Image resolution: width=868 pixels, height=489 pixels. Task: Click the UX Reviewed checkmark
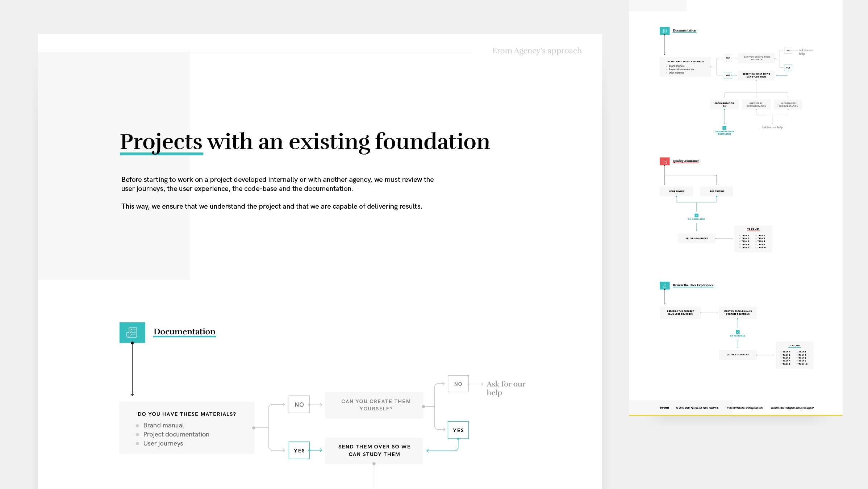(738, 332)
